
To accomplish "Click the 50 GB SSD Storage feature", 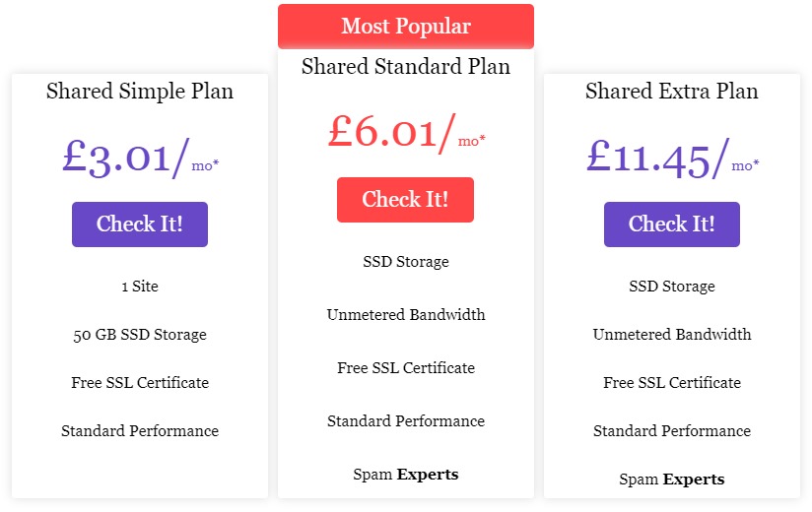I will [x=140, y=335].
